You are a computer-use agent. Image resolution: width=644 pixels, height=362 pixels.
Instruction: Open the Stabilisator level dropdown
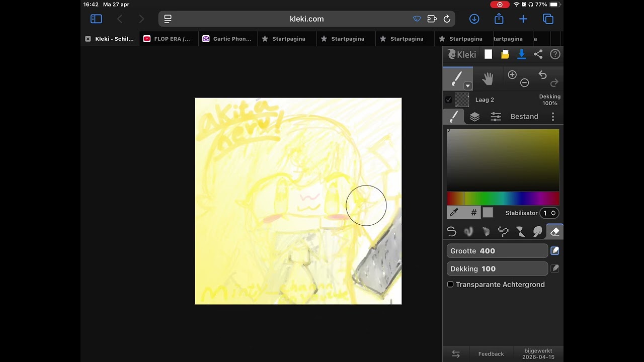click(x=549, y=213)
